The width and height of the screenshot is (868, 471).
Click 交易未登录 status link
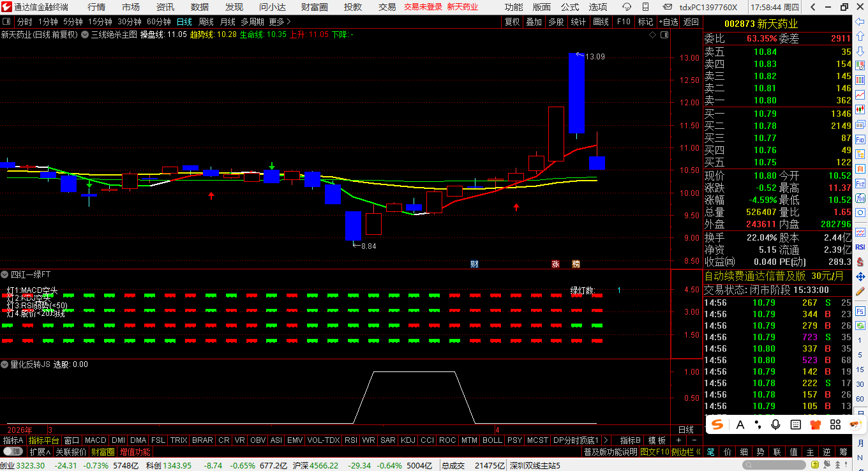(423, 7)
